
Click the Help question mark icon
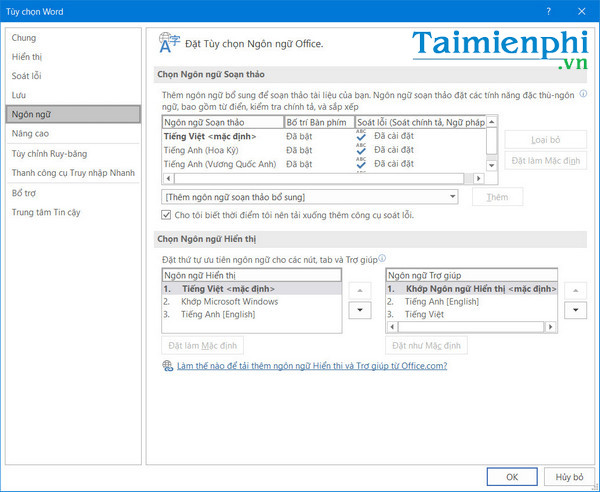coord(549,11)
